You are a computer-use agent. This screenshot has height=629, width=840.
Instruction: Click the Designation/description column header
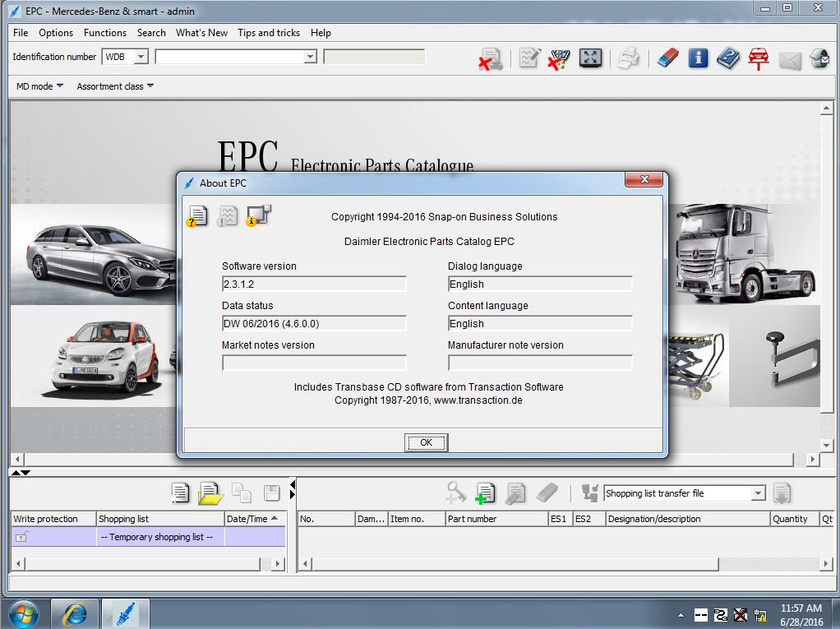(688, 519)
